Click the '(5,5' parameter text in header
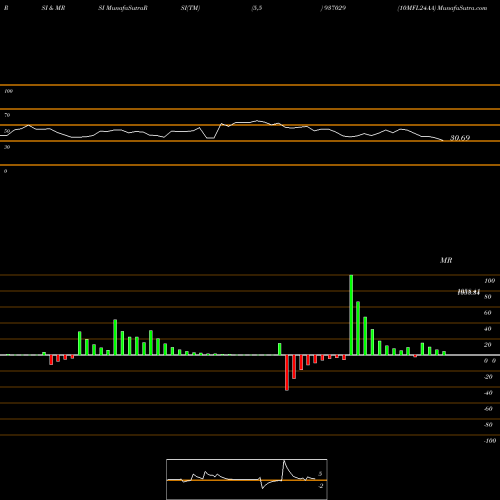 point(257,8)
